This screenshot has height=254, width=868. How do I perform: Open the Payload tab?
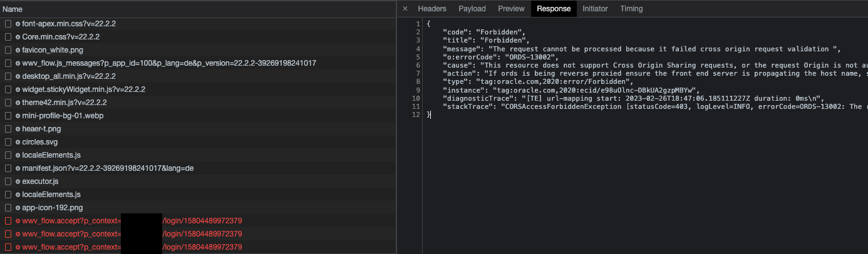pos(472,9)
